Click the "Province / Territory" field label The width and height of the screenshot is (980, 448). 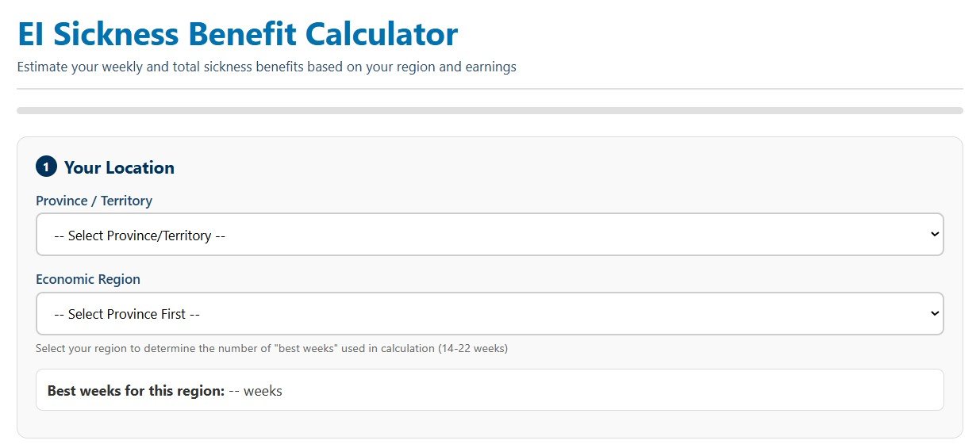(94, 201)
